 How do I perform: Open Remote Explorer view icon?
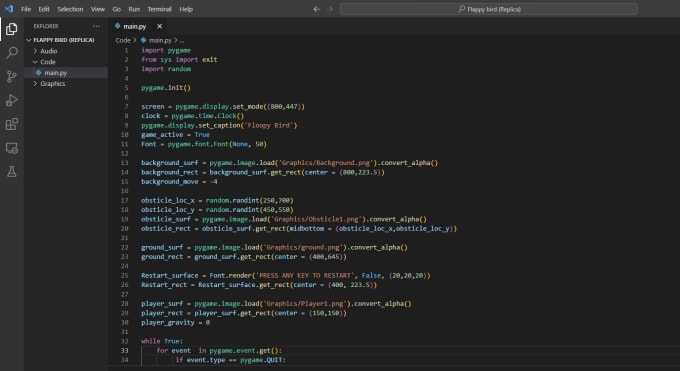point(12,148)
